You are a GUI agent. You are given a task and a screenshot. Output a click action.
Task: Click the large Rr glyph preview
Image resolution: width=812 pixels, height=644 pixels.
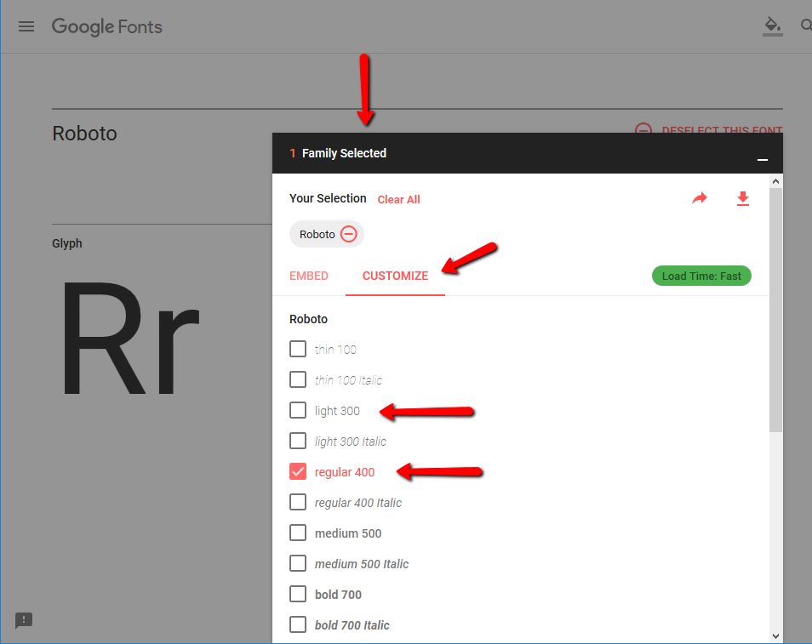coord(130,339)
